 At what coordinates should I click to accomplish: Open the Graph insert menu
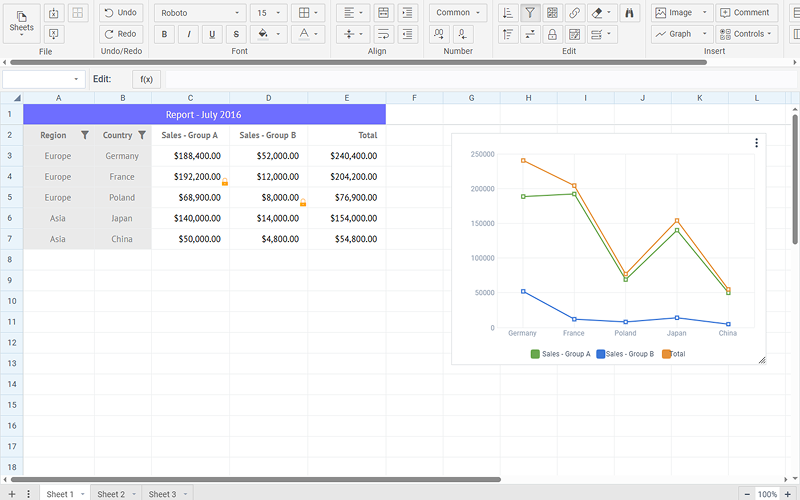pos(682,34)
